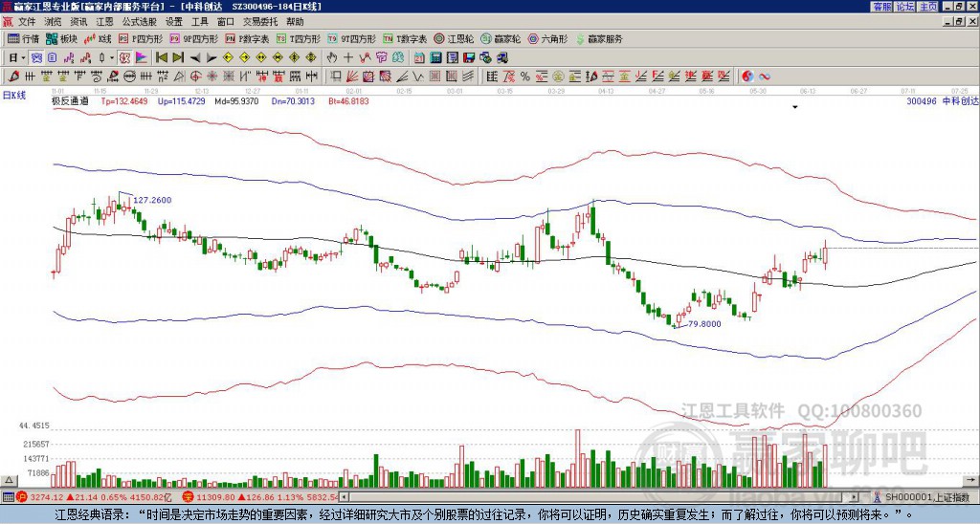Image resolution: width=980 pixels, height=524 pixels.
Task: Click the yin-yang icon in drawing toolbar
Action: pyautogui.click(x=747, y=76)
